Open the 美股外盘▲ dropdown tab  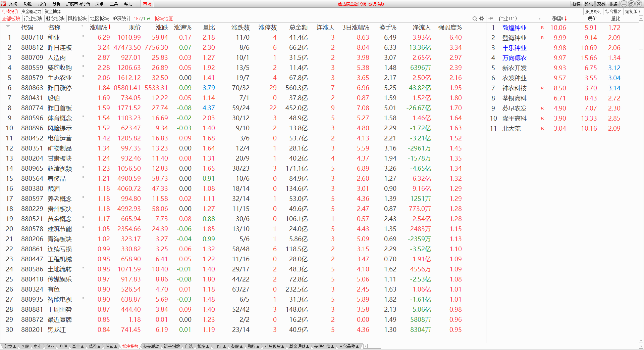tap(324, 346)
